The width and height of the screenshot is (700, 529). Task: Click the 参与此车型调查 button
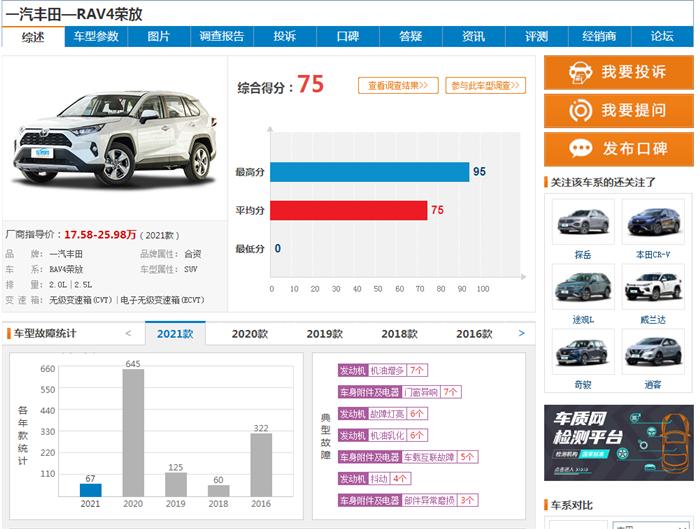pos(486,85)
